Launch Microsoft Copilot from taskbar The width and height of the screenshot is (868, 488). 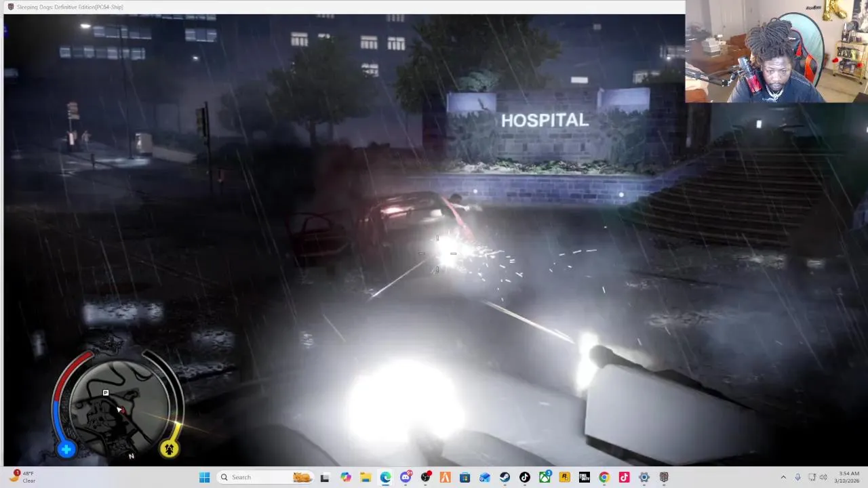346,477
